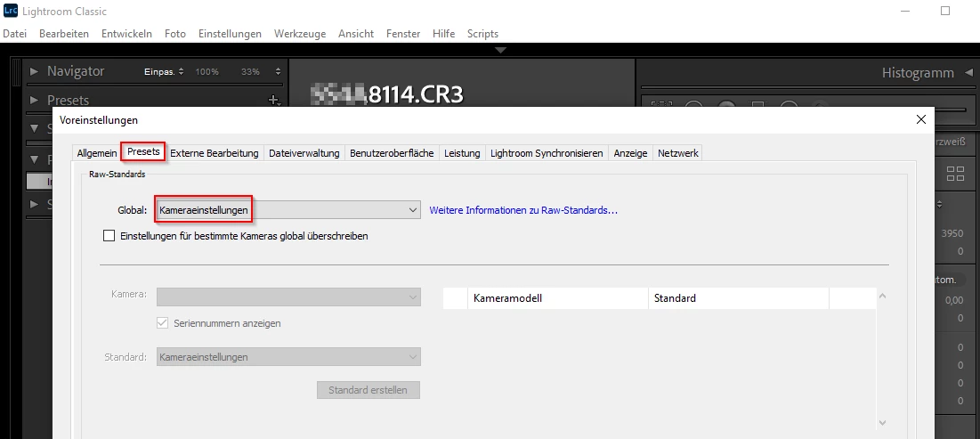This screenshot has width=980, height=439.
Task: Switch to the Dateiverwaltung tab
Action: click(x=304, y=153)
